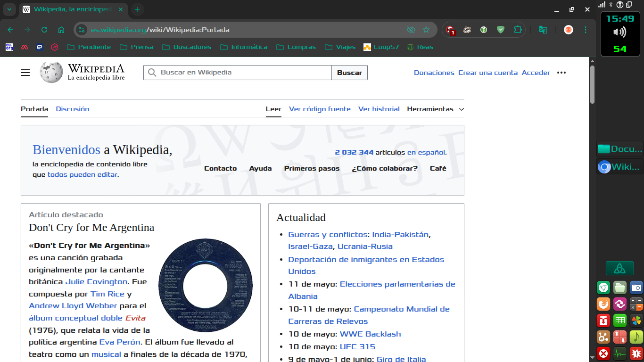Switch to the Discusión tab
The image size is (644, 362).
point(73,109)
